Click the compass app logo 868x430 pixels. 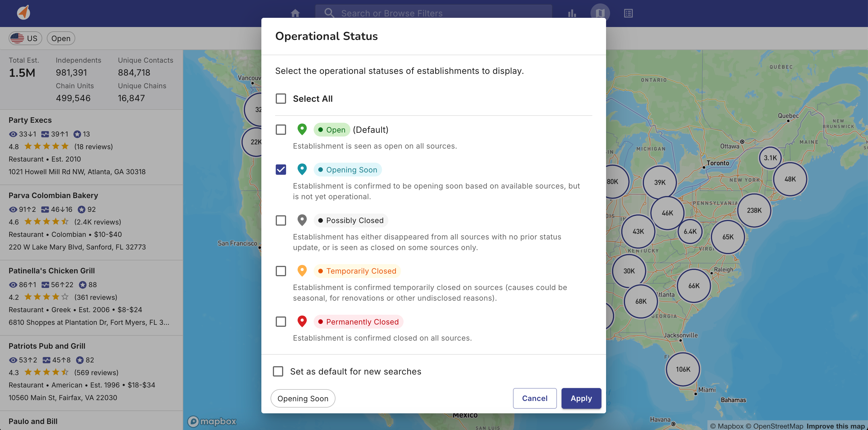coord(24,13)
